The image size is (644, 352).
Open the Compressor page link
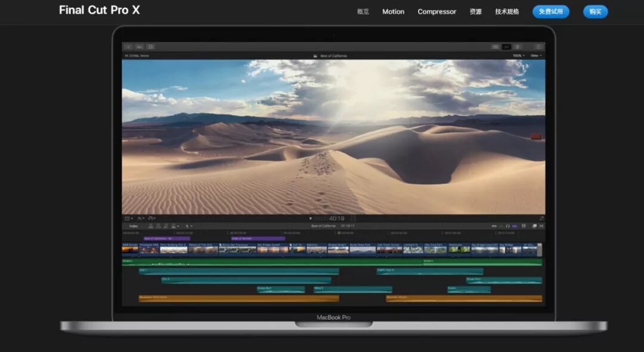pyautogui.click(x=436, y=11)
